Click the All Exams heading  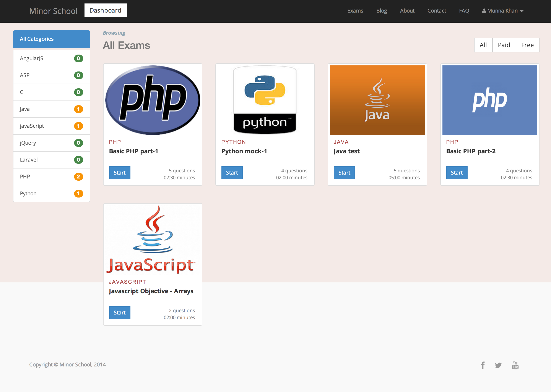pos(127,45)
